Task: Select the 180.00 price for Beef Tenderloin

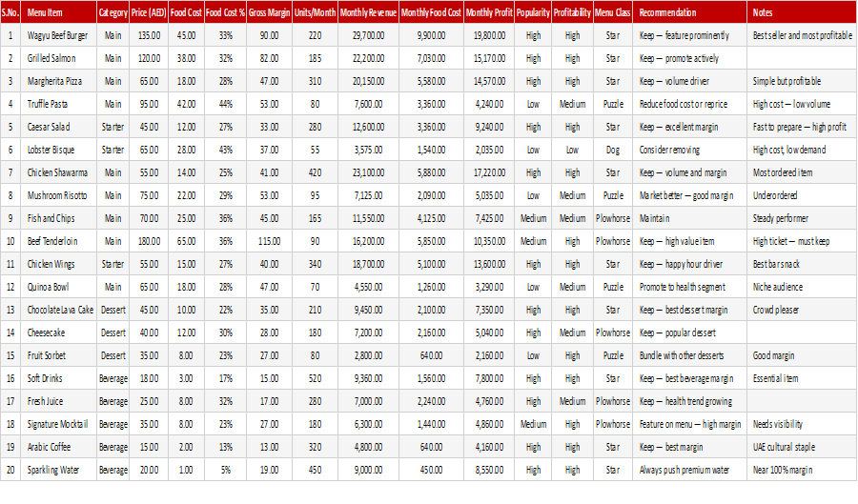Action: (149, 241)
